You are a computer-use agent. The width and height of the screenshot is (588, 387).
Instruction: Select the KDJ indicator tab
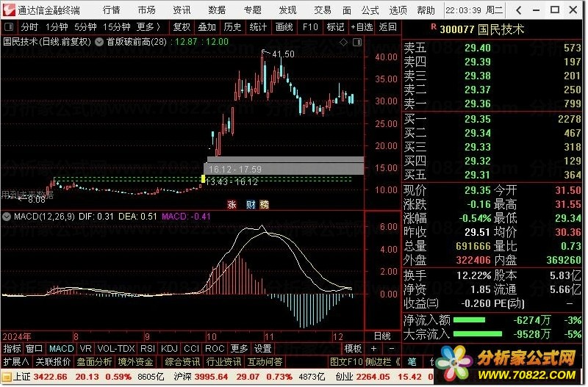[169, 349]
